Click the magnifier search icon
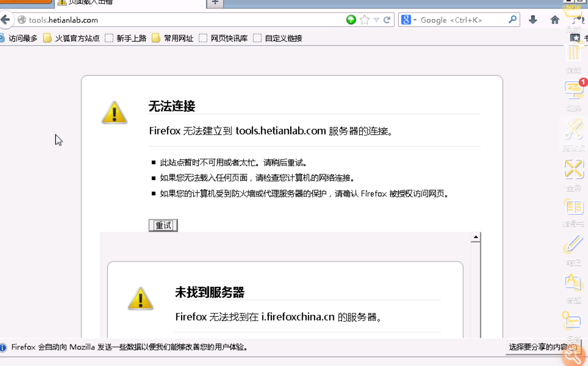The image size is (588, 366). point(512,20)
